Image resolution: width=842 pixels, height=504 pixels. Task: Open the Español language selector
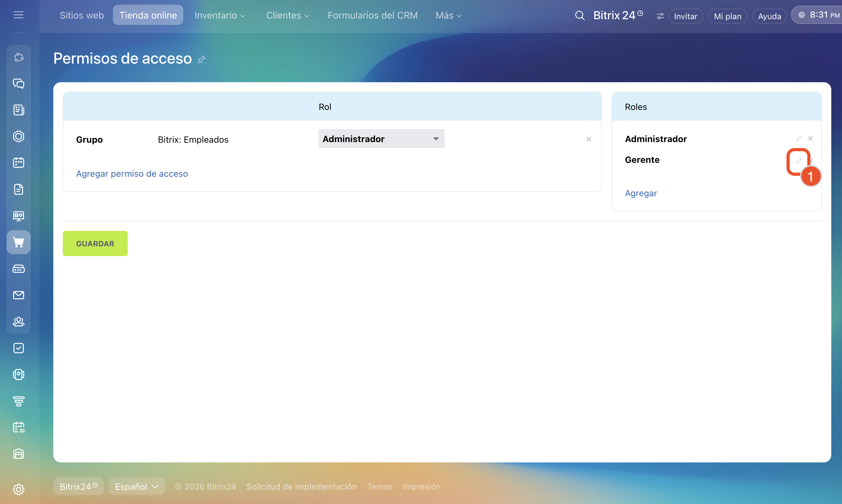coord(137,486)
